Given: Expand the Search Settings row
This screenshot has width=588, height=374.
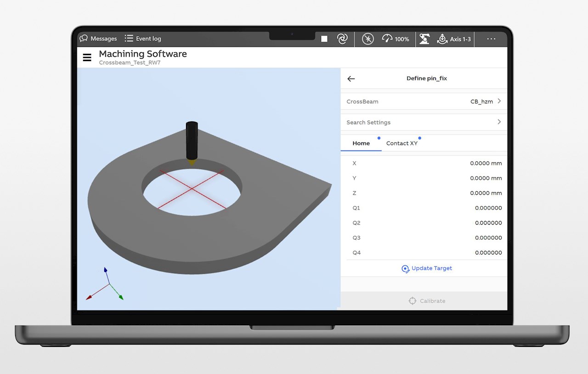Looking at the screenshot, I should click(x=424, y=122).
